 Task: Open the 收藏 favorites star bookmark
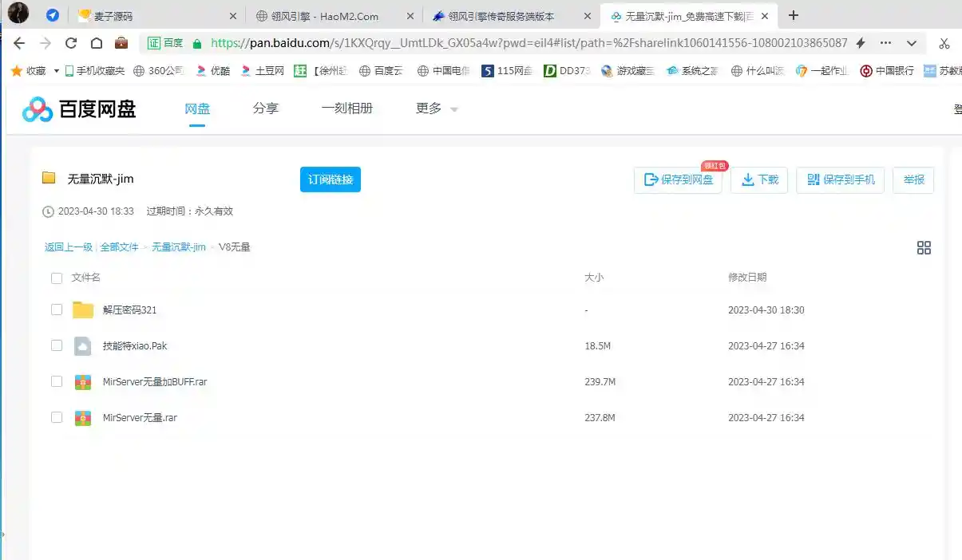pos(28,70)
